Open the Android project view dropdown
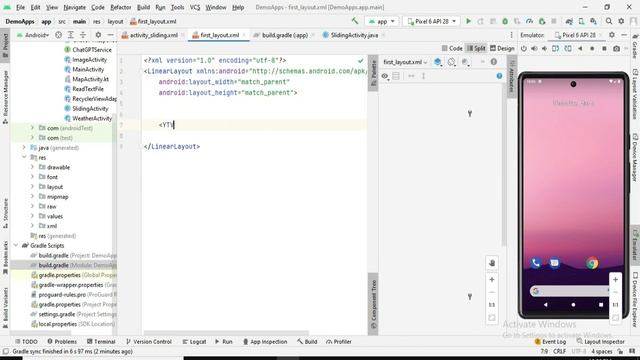The height and width of the screenshot is (360, 640). [x=33, y=35]
